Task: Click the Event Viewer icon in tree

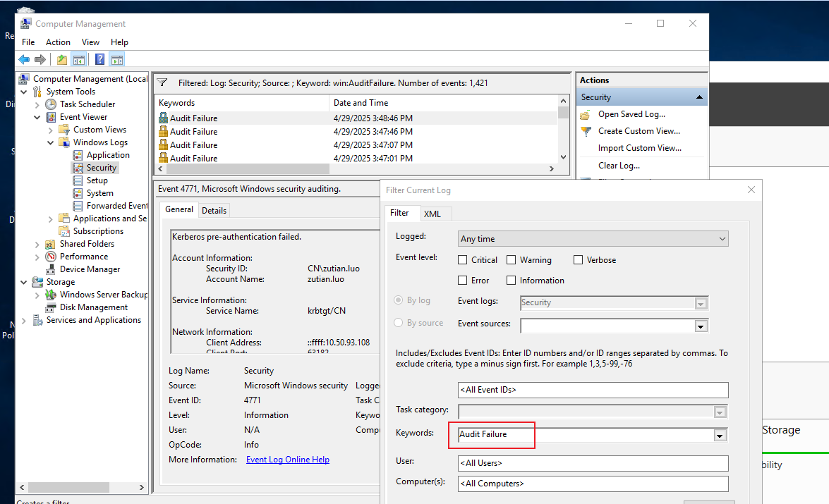Action: tap(51, 117)
